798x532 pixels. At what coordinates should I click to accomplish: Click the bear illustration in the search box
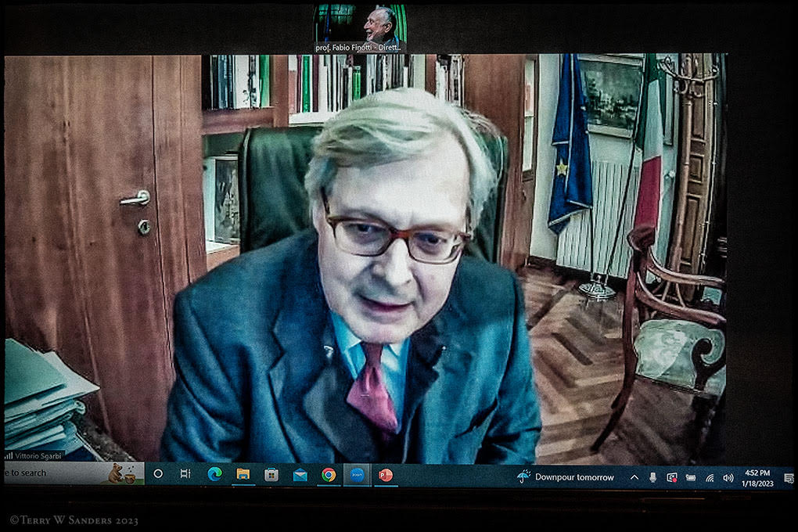[121, 473]
